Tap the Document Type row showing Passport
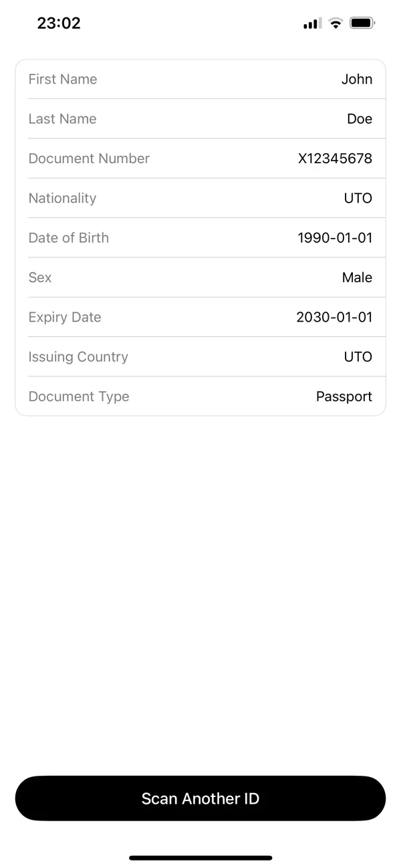The image size is (401, 868). click(x=200, y=396)
